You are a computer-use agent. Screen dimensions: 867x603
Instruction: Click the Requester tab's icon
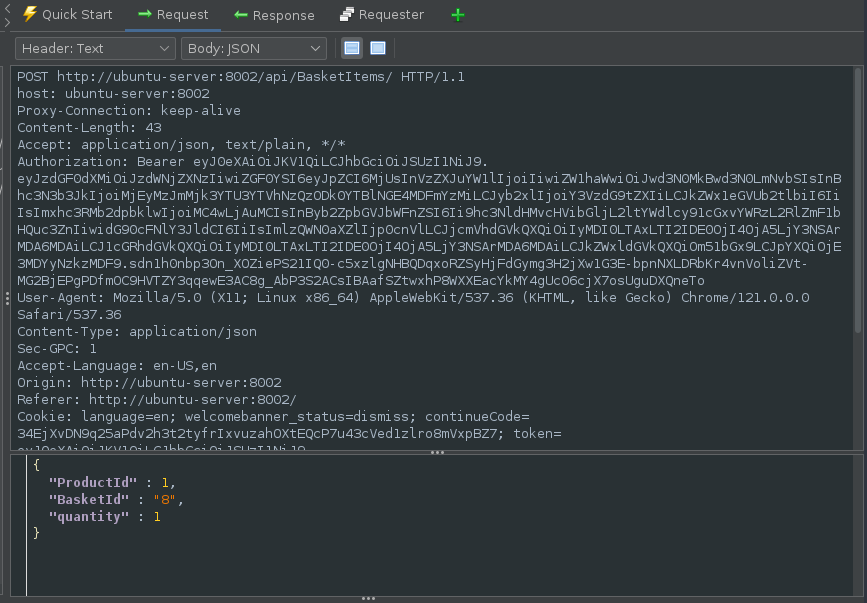click(x=347, y=14)
